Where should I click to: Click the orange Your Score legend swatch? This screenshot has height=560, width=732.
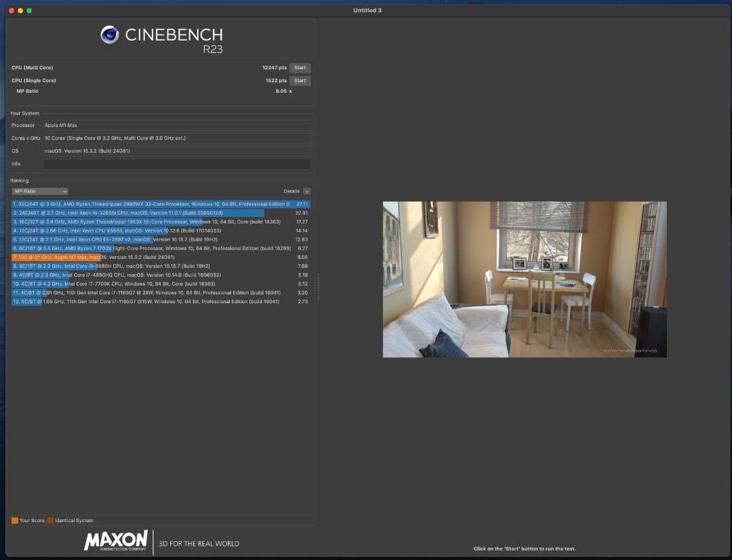pos(15,521)
